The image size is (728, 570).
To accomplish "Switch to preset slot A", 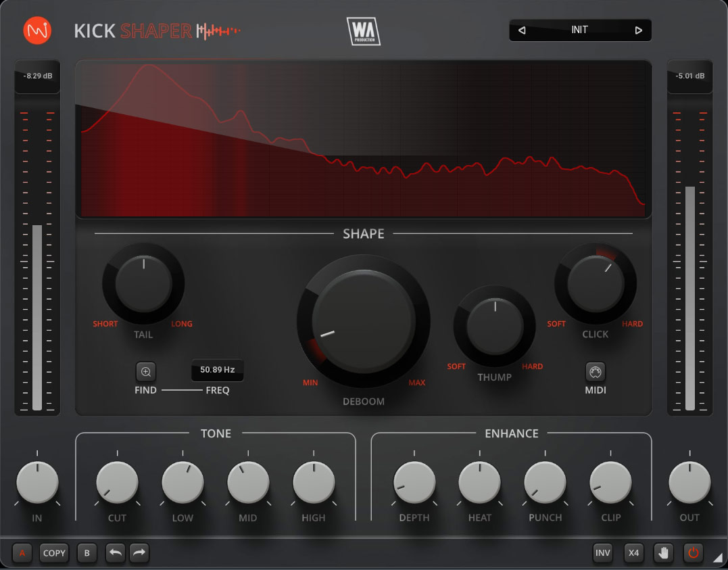I will point(22,553).
